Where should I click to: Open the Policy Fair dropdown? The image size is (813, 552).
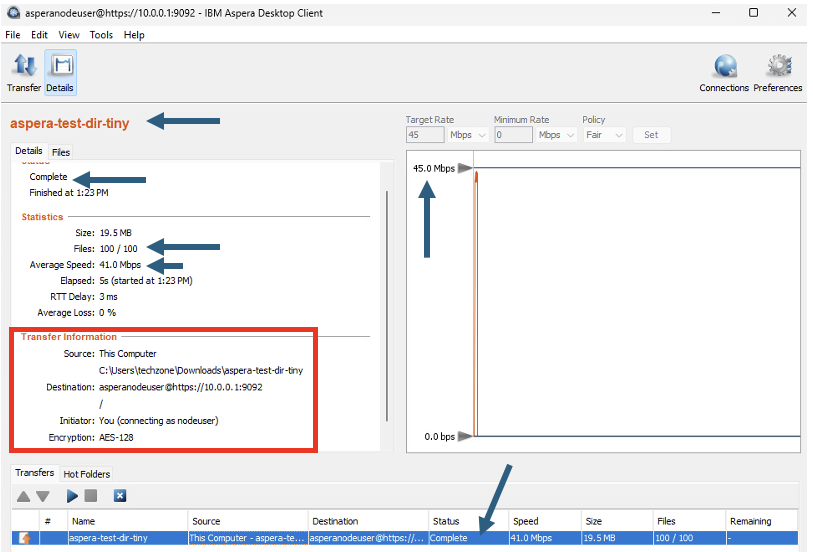[x=604, y=135]
